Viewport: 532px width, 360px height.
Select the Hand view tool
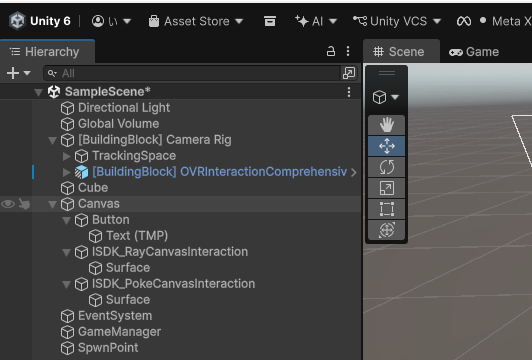pyautogui.click(x=386, y=125)
